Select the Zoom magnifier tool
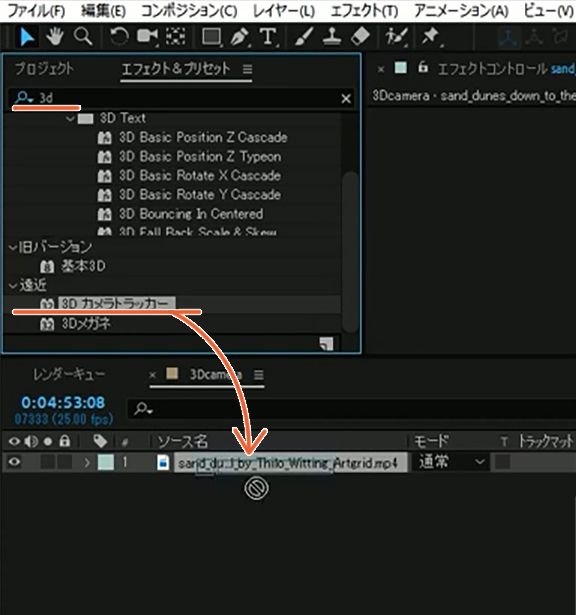This screenshot has height=615, width=576. click(x=83, y=37)
